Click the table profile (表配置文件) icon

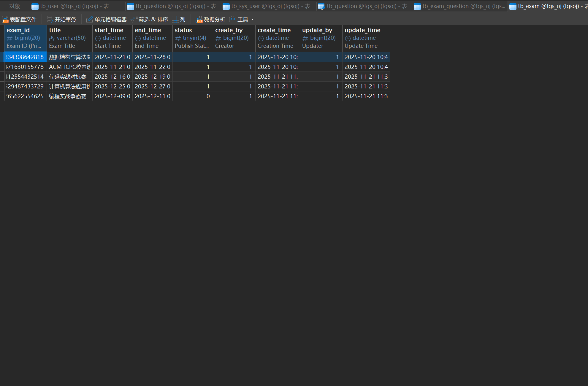tap(5, 20)
